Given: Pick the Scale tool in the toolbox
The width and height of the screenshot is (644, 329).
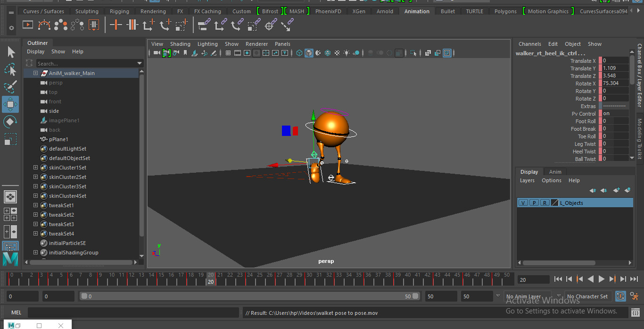Looking at the screenshot, I should coord(10,139).
